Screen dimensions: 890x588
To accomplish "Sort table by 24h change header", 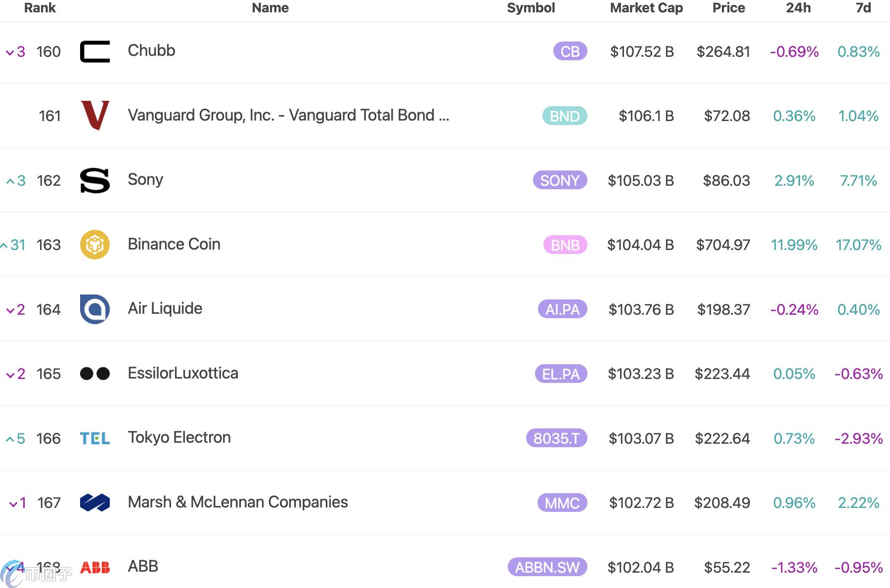I will click(798, 8).
